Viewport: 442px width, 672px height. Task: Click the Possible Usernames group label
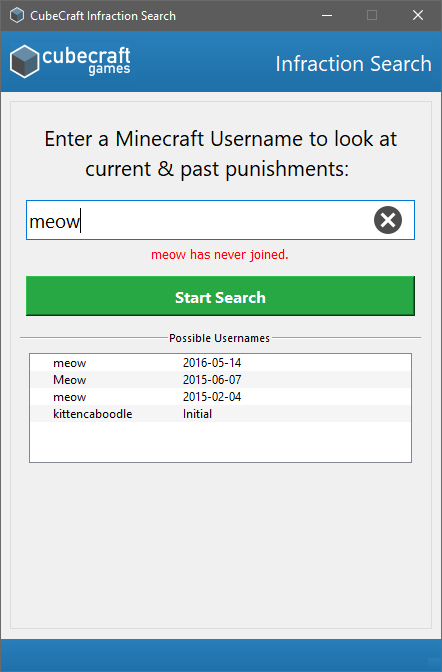219,338
